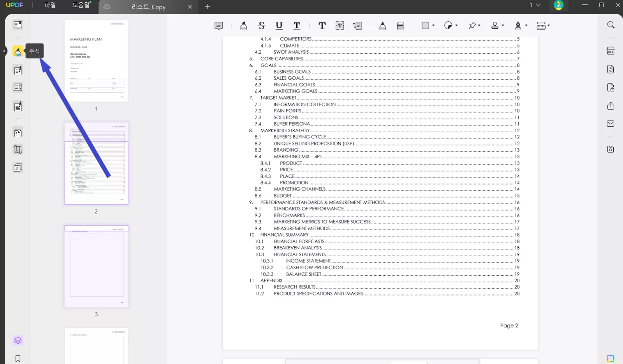Click the 'BUYER PERSONA' contents entry

[292, 124]
